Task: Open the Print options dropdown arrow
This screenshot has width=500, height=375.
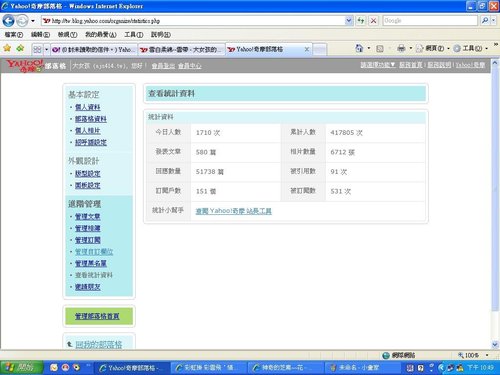Action: 411,49
